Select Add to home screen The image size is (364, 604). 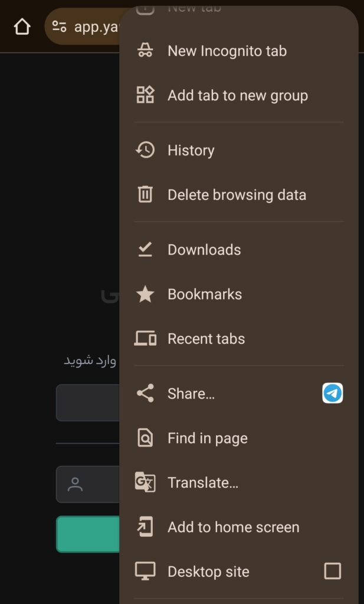(239, 527)
